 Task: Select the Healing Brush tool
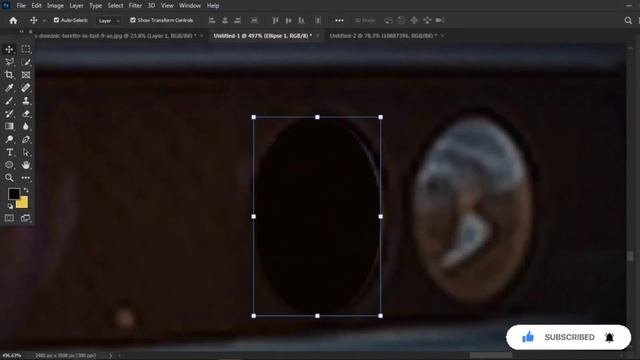[26, 88]
